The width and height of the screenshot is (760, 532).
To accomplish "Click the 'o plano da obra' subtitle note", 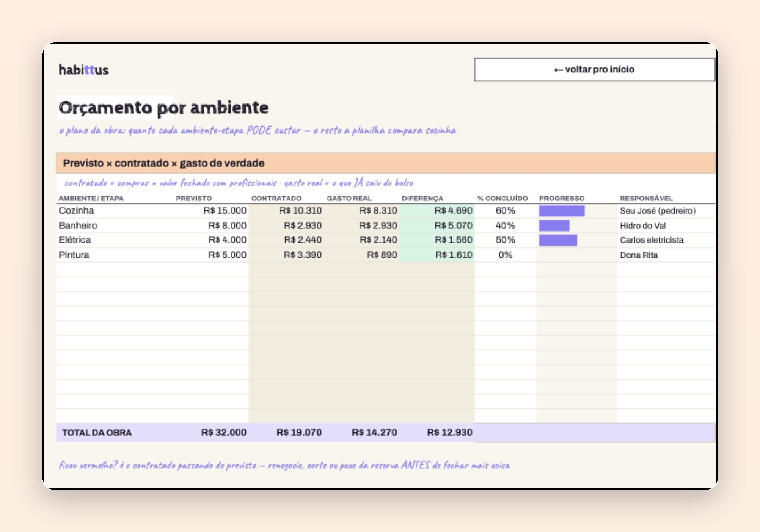I will pos(258,131).
